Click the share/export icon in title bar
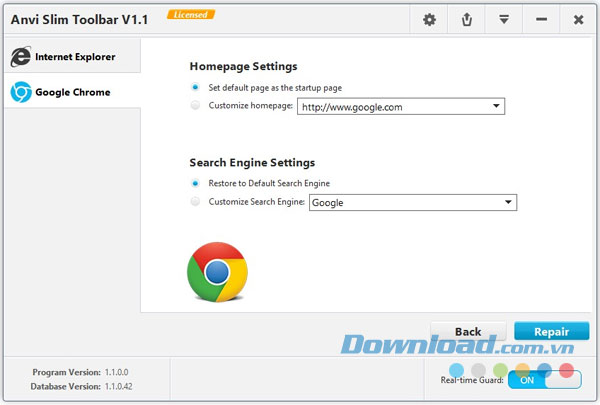The height and width of the screenshot is (405, 600). tap(467, 19)
